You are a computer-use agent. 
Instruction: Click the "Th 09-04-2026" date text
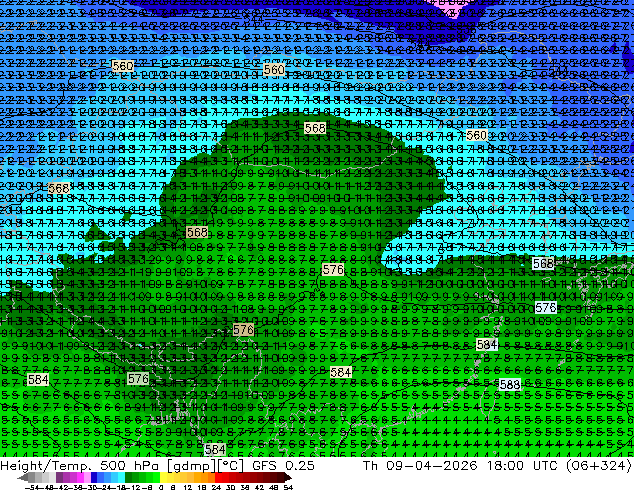[421, 466]
